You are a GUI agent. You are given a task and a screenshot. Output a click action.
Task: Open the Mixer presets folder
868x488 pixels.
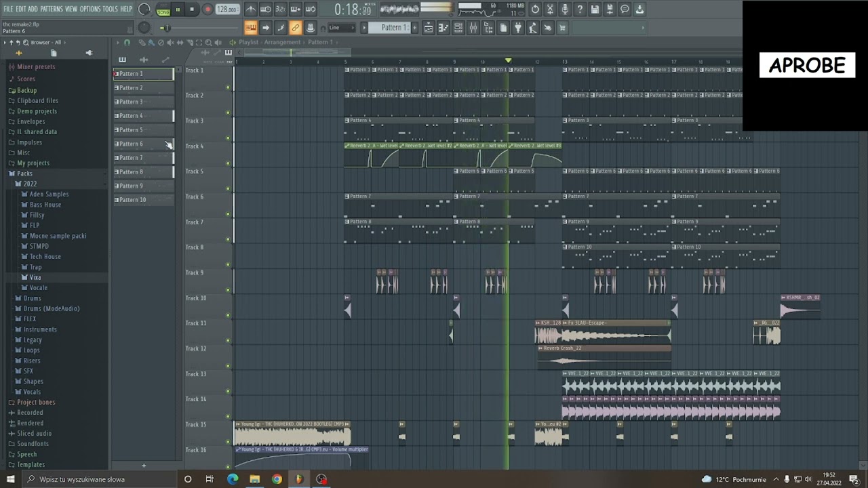(x=36, y=66)
